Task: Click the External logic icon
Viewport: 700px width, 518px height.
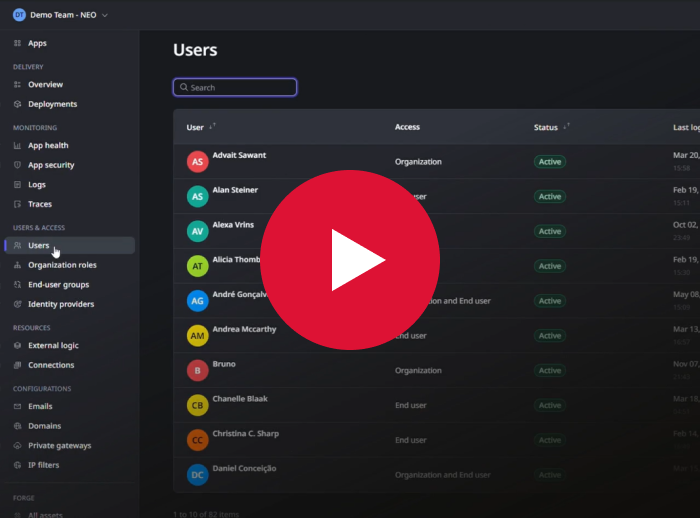Action: (17, 345)
